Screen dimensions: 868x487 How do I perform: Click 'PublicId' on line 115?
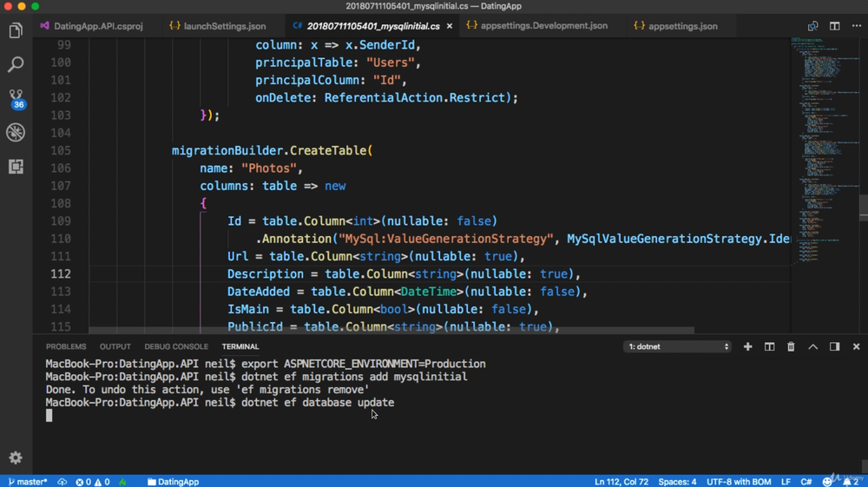255,326
